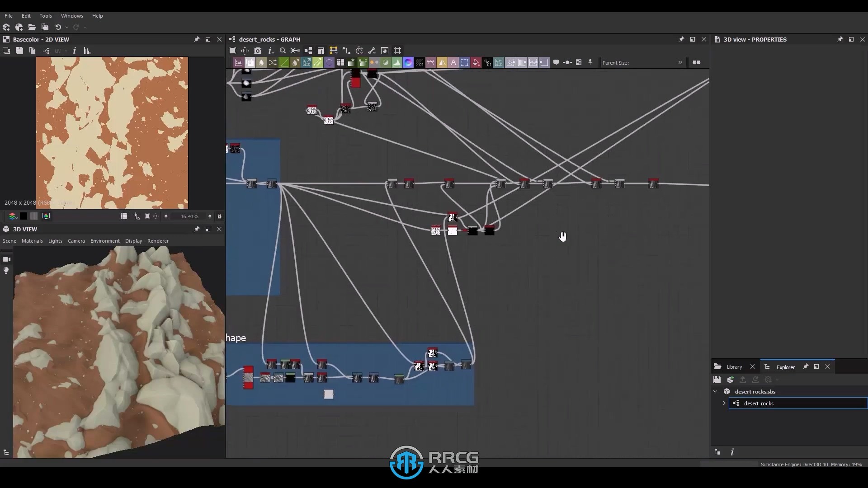Zoom in with the plus button in 2D view

pos(210,216)
